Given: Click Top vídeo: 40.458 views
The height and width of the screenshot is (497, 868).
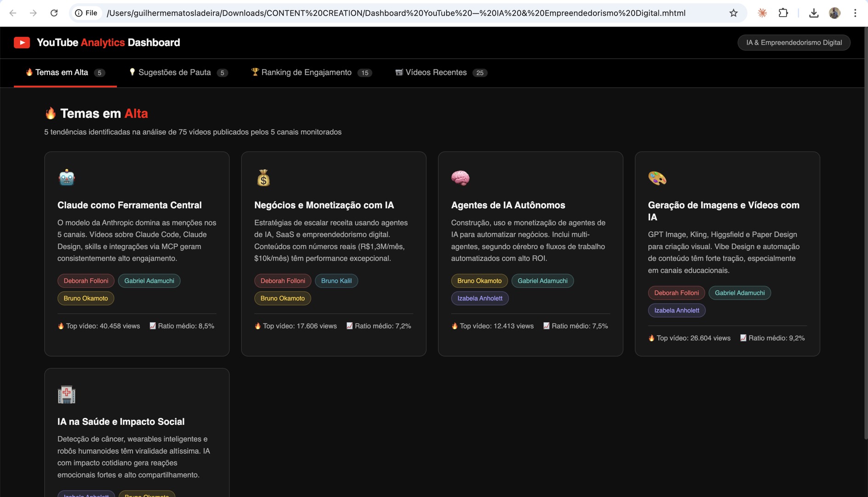Looking at the screenshot, I should [99, 326].
